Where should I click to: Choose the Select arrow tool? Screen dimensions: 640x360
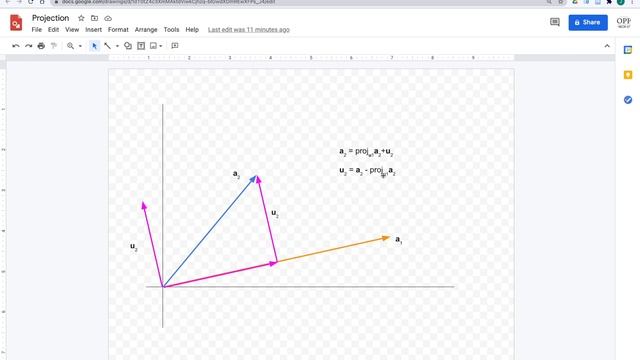coord(94,46)
